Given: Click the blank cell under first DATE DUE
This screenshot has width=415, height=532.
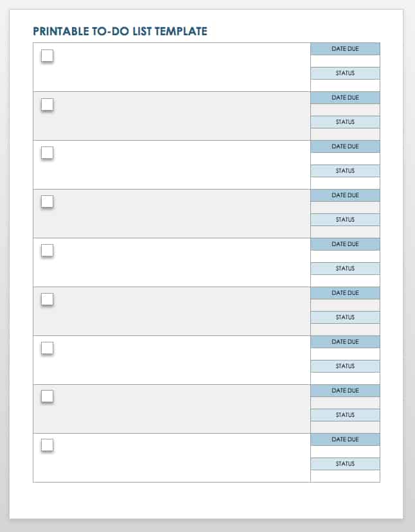Looking at the screenshot, I should [x=345, y=61].
